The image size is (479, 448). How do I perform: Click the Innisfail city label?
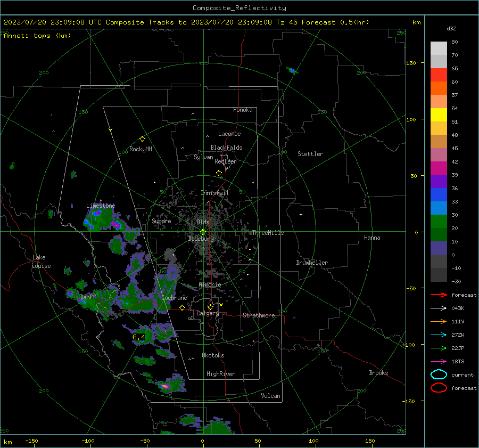[214, 193]
